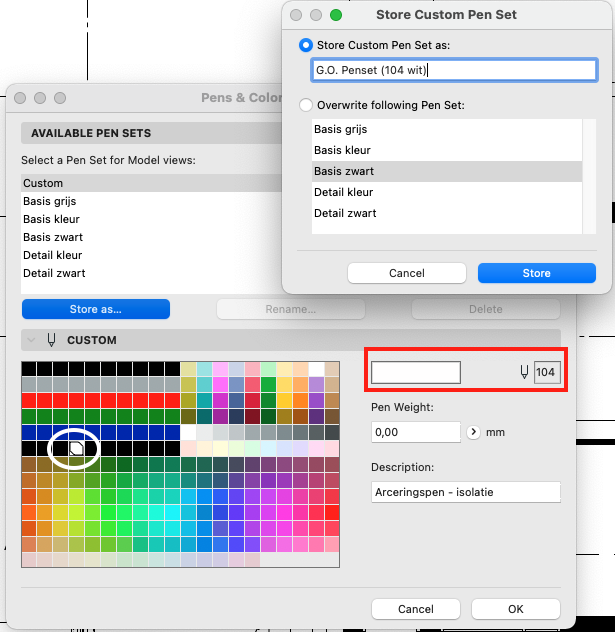This screenshot has height=632, width=615.
Task: Select Store Custom Pen Set as option
Action: (305, 45)
